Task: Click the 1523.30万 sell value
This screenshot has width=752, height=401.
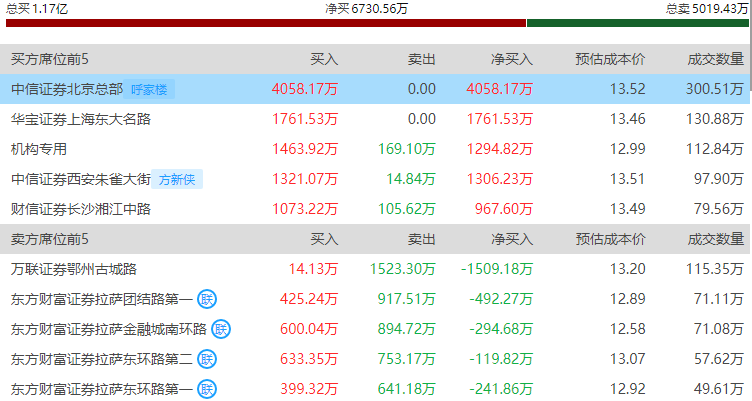Action: 402,269
